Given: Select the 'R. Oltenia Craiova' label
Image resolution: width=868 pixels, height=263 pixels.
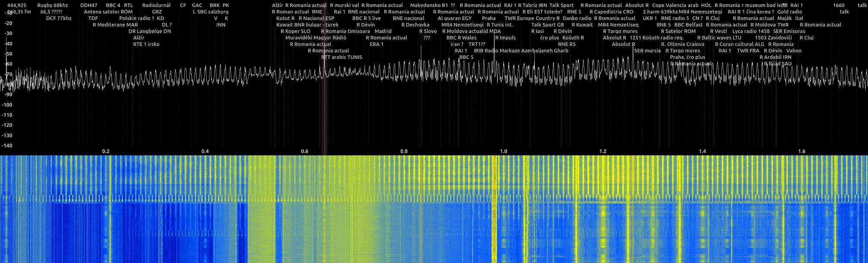Looking at the screenshot, I should [x=683, y=44].
